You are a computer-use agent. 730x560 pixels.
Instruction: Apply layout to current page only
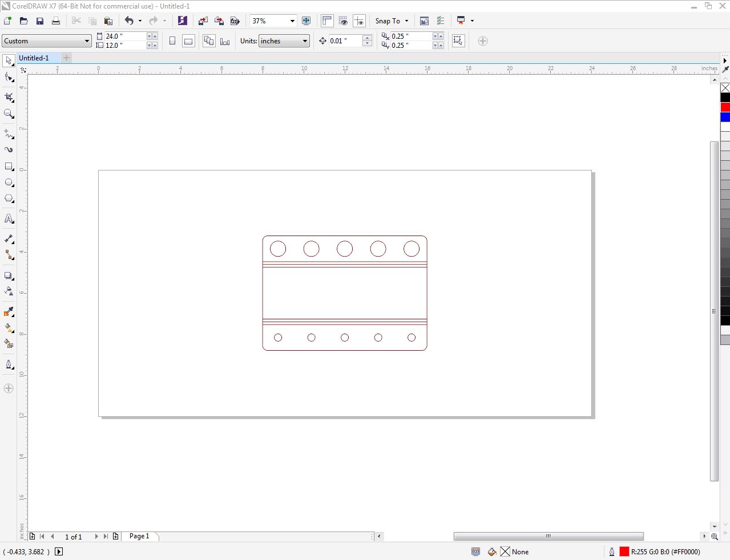(x=225, y=41)
